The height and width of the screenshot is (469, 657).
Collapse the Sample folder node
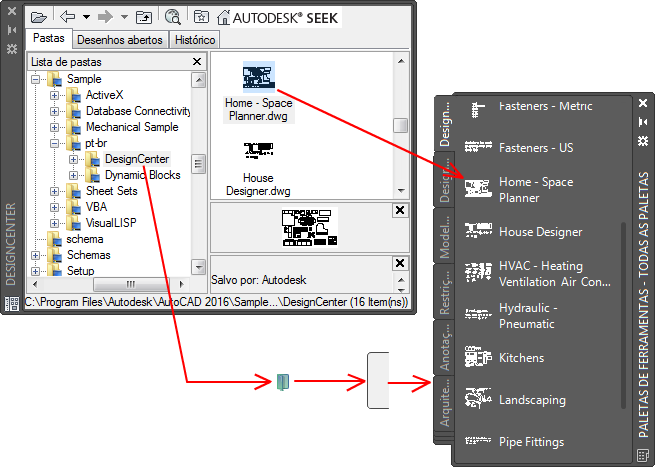click(x=36, y=79)
